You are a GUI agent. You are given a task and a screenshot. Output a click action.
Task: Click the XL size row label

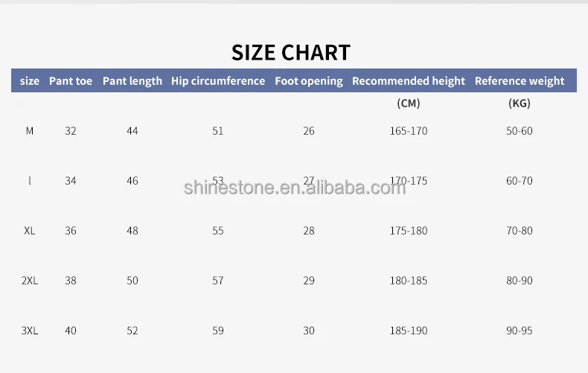(30, 231)
